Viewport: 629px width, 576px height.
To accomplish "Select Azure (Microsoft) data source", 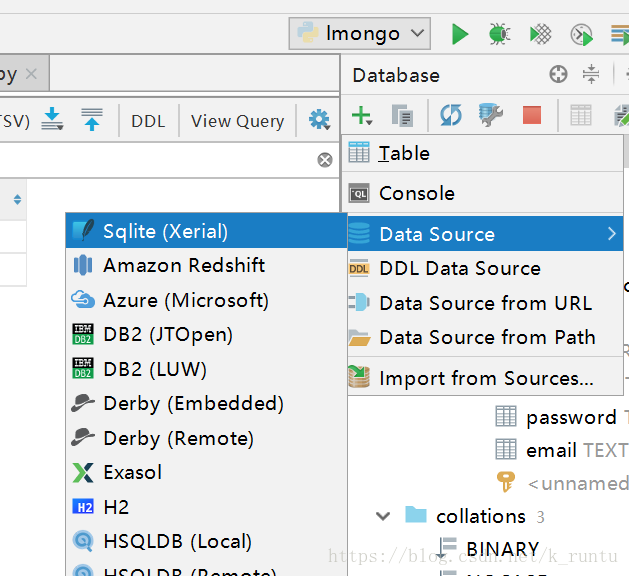I will (207, 300).
